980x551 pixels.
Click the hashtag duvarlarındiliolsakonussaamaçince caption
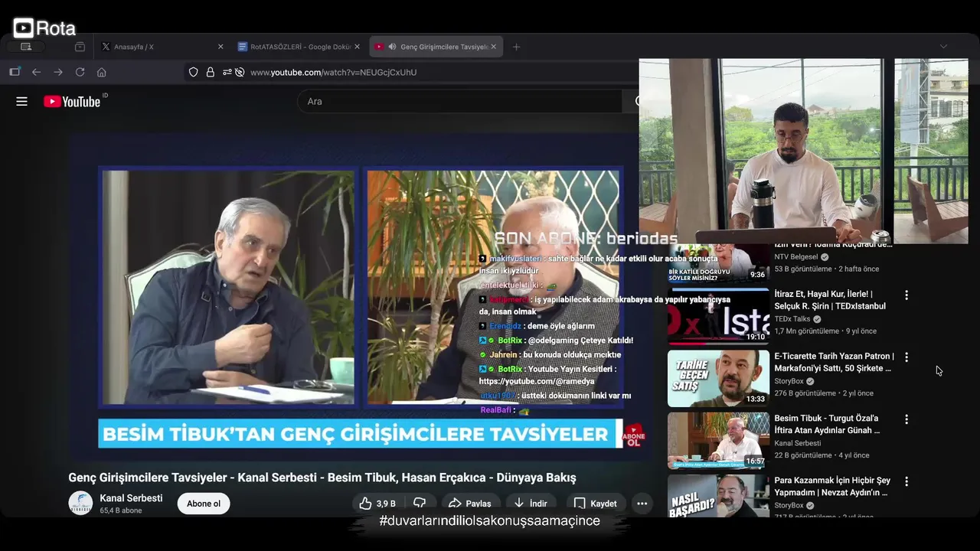(490, 521)
